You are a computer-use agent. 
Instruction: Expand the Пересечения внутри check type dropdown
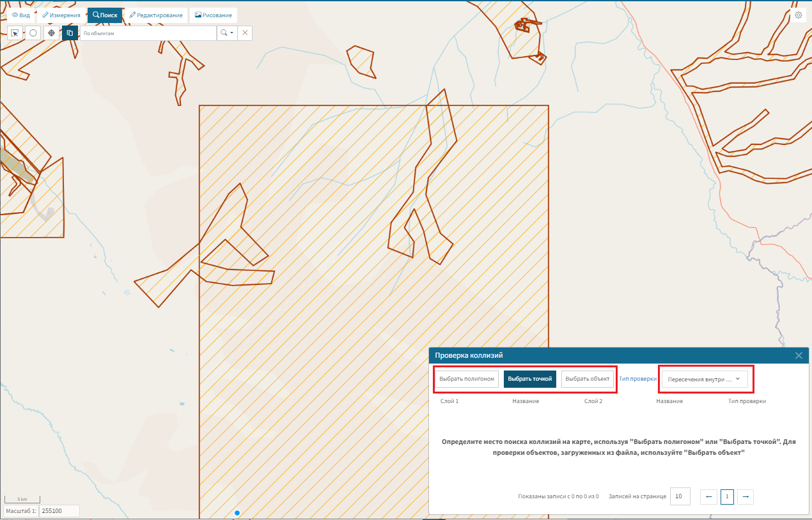[703, 379]
